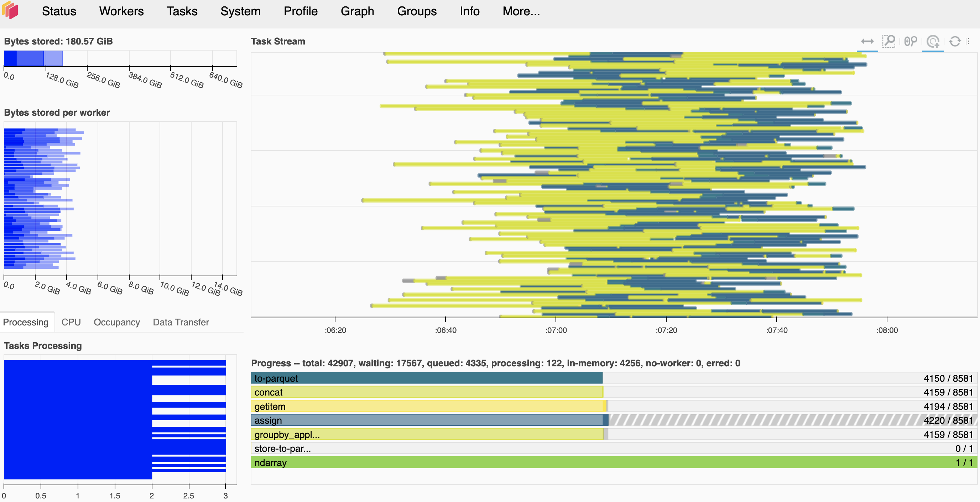Go to the Workers page
980x502 pixels.
pos(121,11)
